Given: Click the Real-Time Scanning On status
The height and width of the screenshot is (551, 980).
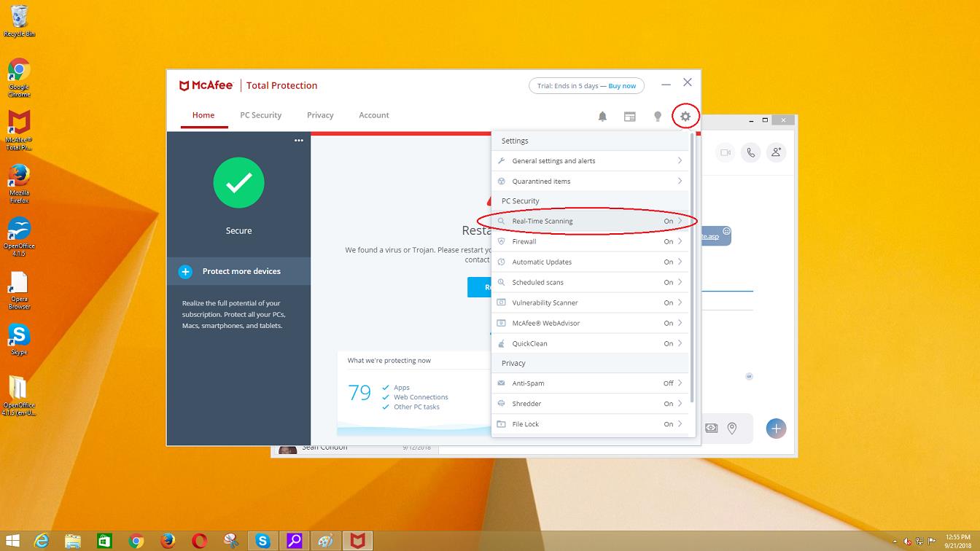Looking at the screenshot, I should tap(668, 221).
